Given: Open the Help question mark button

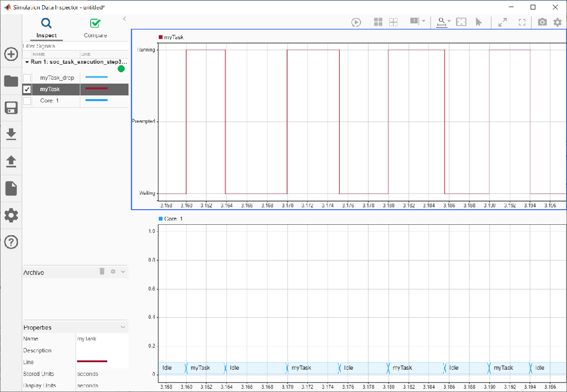Looking at the screenshot, I should (11, 242).
